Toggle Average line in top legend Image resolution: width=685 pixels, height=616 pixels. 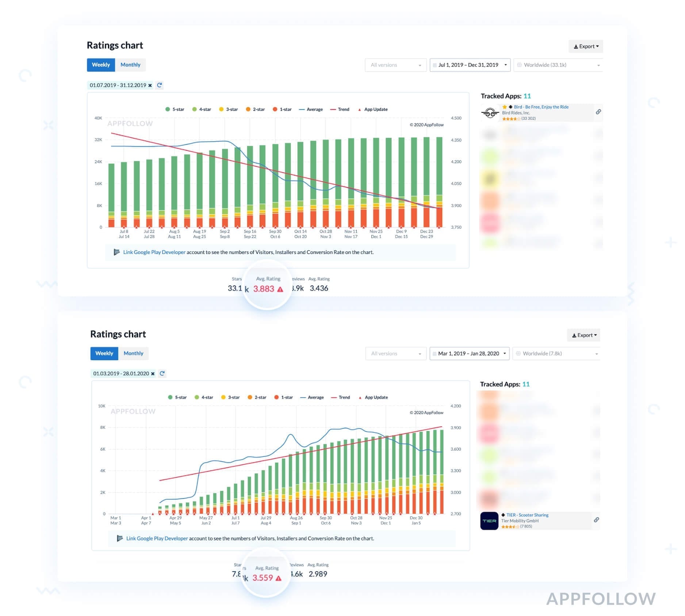pyautogui.click(x=311, y=109)
